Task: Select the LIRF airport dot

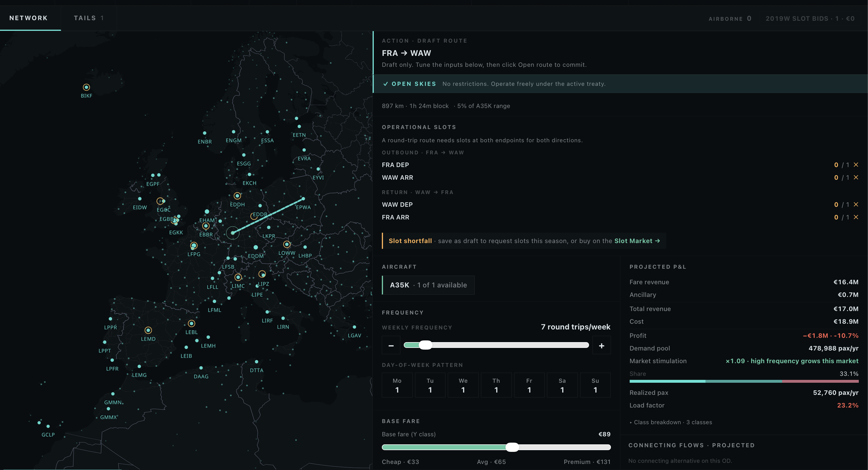Action: [267, 312]
